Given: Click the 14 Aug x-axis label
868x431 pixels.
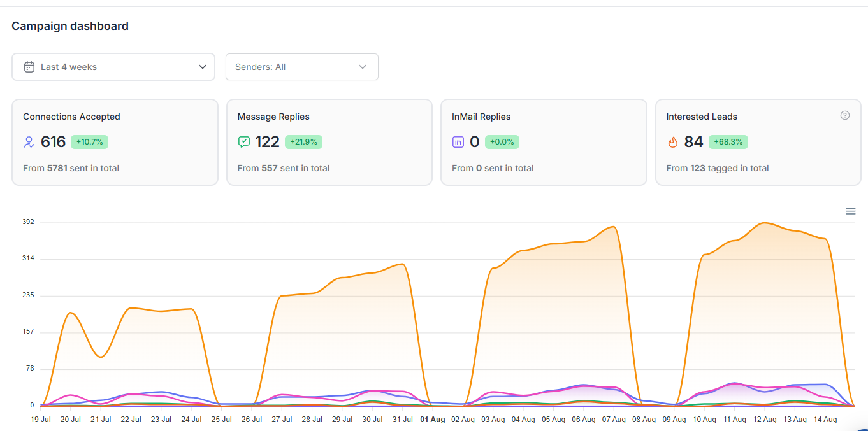Looking at the screenshot, I should (825, 420).
